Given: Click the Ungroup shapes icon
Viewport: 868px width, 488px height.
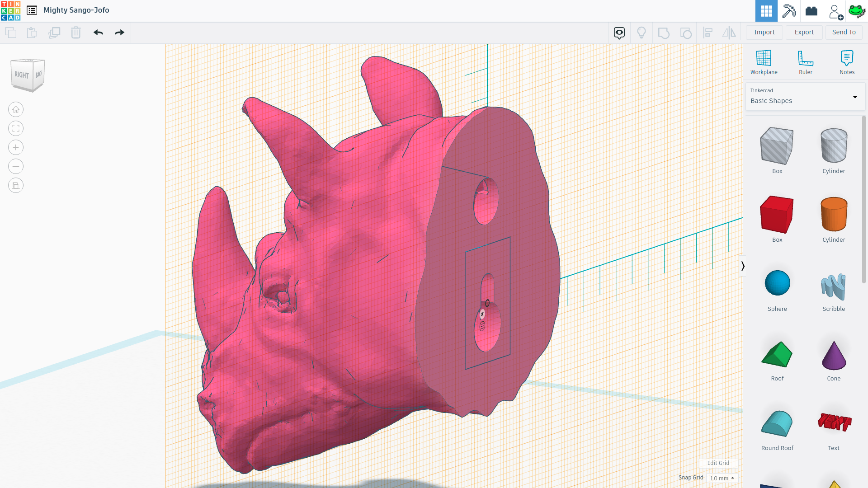Looking at the screenshot, I should click(x=686, y=33).
